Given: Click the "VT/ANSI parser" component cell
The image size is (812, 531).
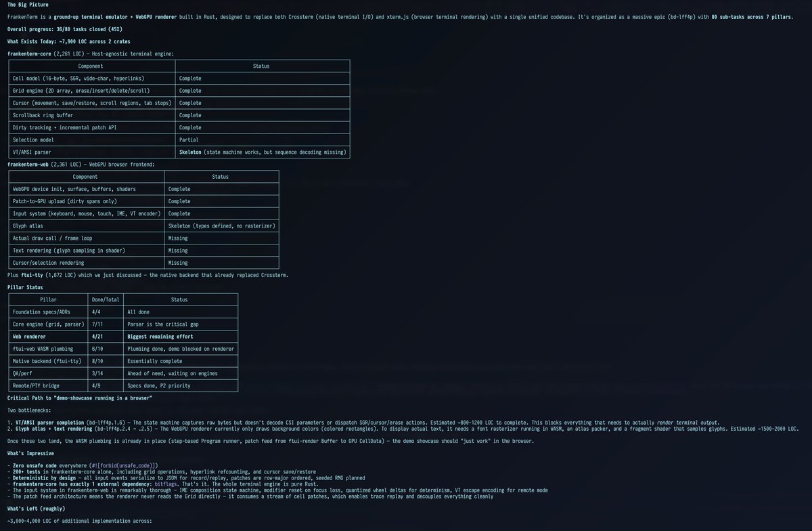Looking at the screenshot, I should point(91,152).
